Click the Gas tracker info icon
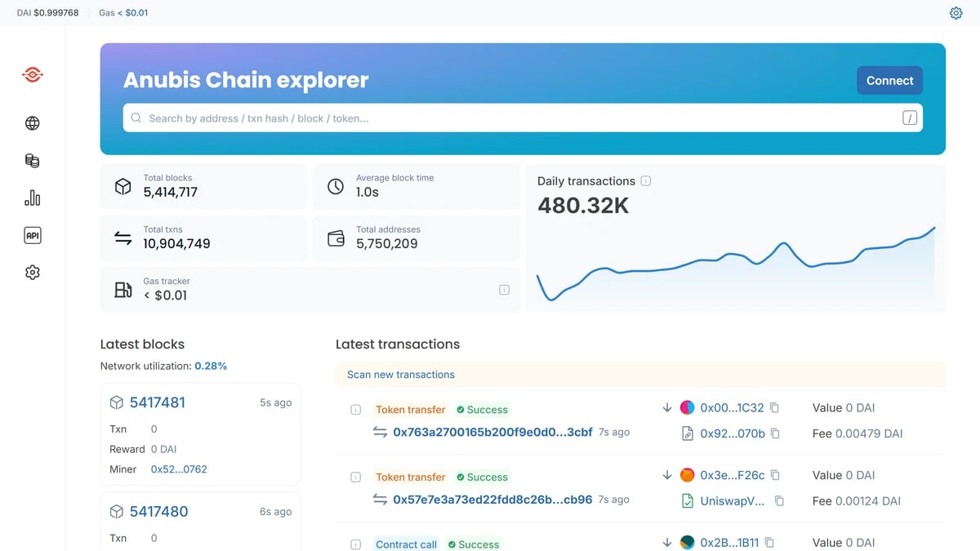980x551 pixels. click(x=504, y=290)
